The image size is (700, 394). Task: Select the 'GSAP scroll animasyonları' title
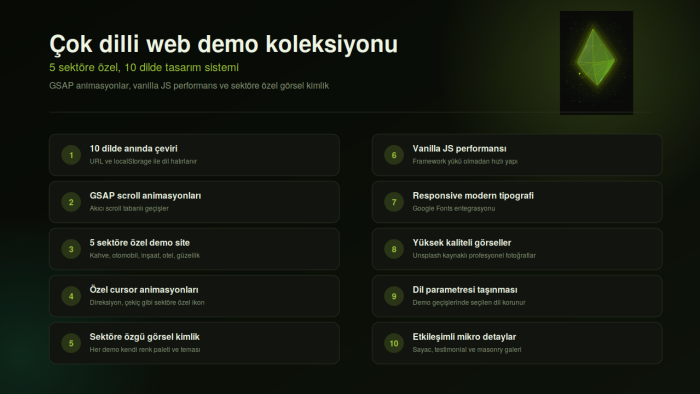[x=145, y=196]
